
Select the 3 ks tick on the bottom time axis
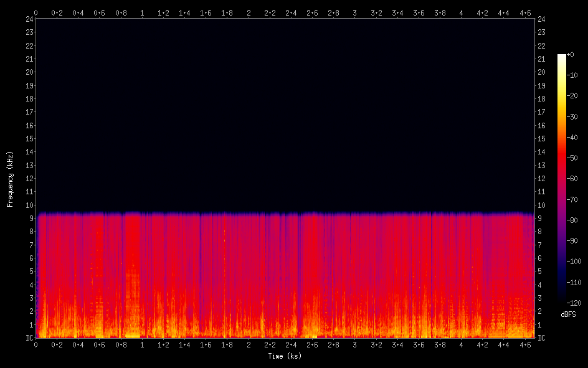[355, 344]
